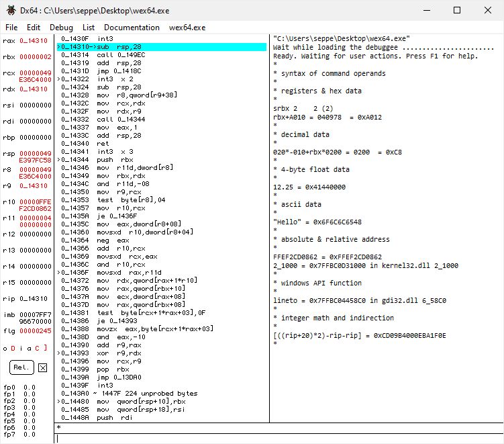
Task: Click the rbx+A010 = 040978 line
Action: point(327,118)
